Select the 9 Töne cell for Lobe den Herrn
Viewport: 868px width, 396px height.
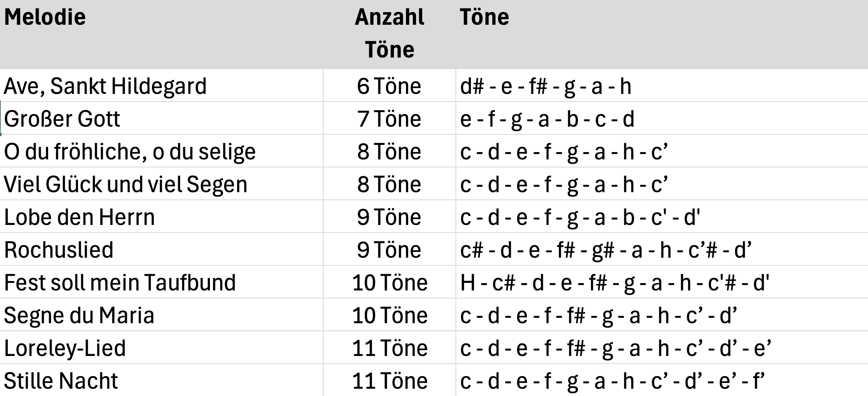(389, 217)
